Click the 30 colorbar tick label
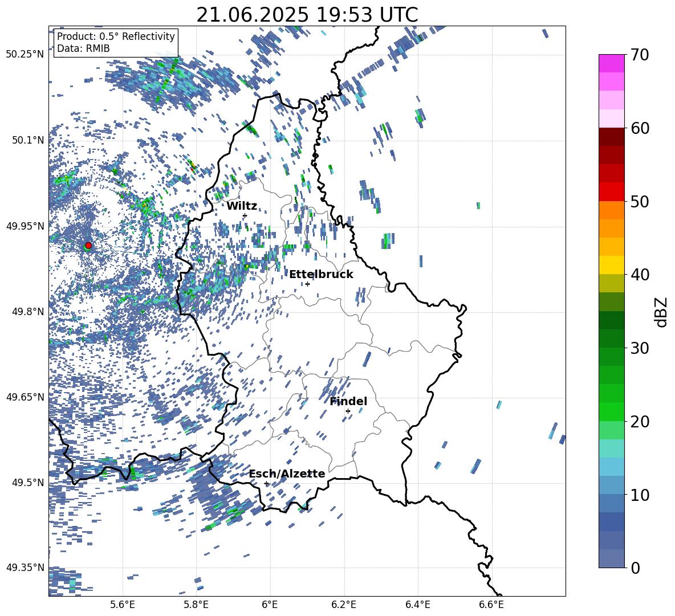The height and width of the screenshot is (616, 675). (640, 348)
